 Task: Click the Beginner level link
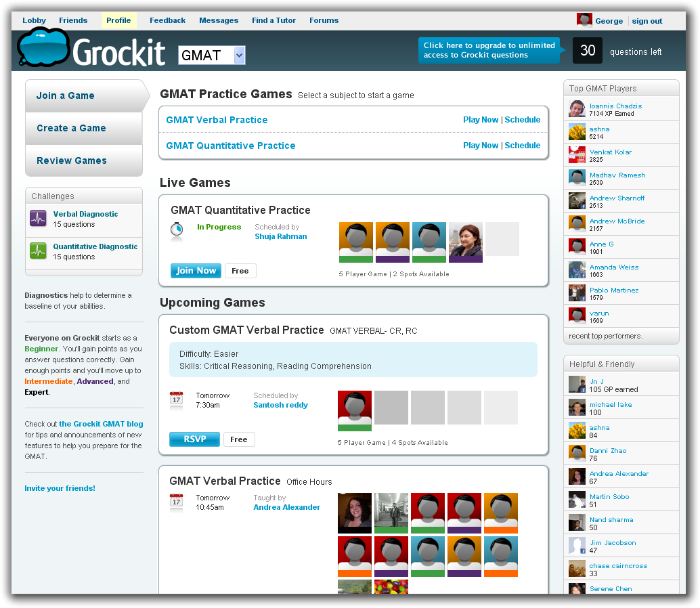point(41,349)
